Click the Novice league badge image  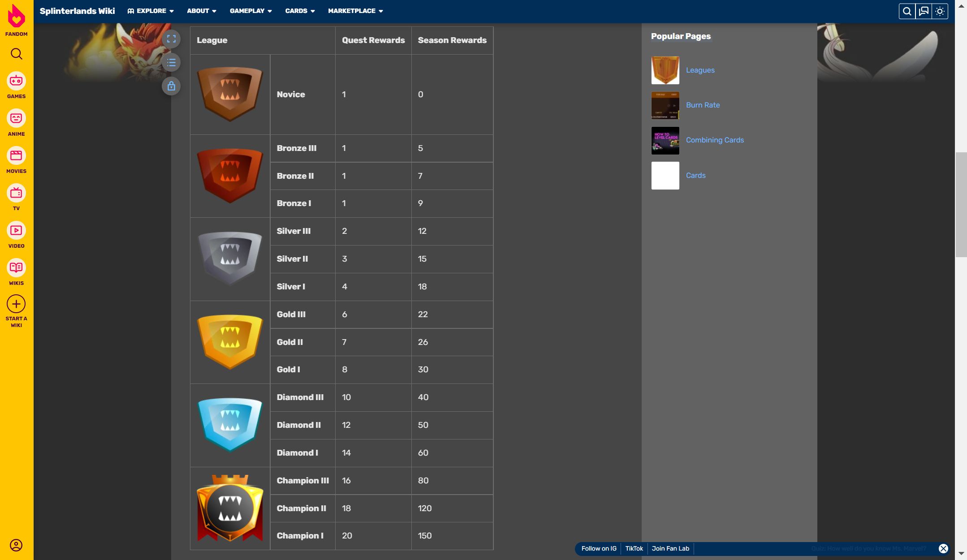(x=230, y=94)
